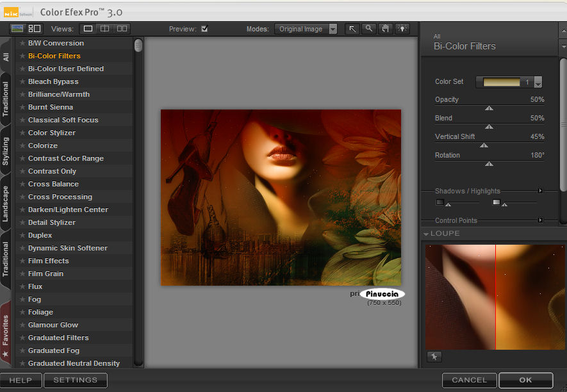Favorite the Film Grain filter star
The height and width of the screenshot is (392, 567).
coord(22,274)
